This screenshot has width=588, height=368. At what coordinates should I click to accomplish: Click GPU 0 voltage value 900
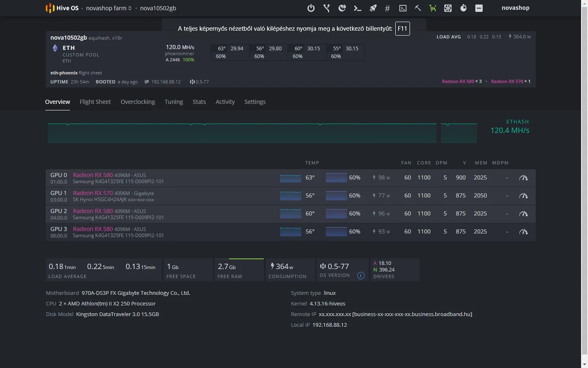(x=461, y=177)
